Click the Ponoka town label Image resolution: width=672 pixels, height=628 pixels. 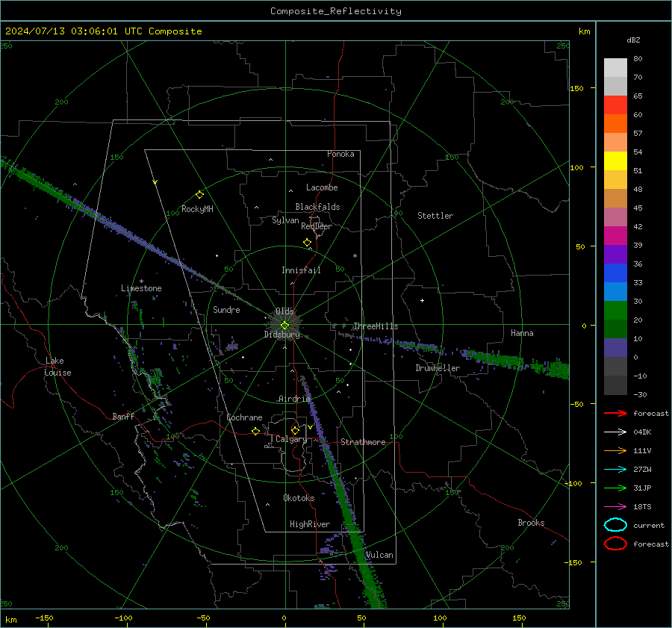(340, 154)
